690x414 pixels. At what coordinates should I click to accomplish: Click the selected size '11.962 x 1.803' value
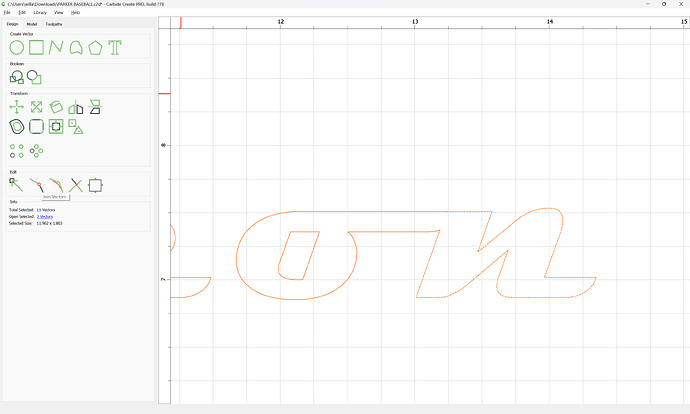coord(49,223)
